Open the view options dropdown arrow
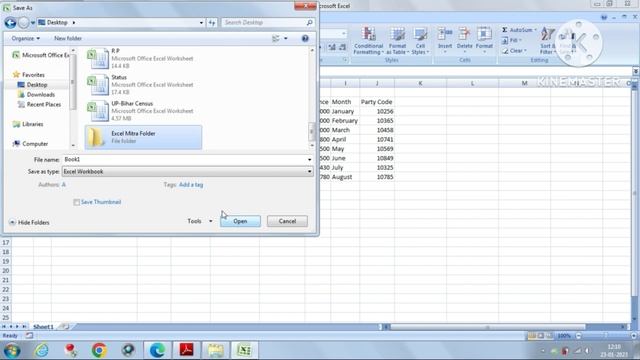Viewport: 640px width, 360px height. (x=286, y=38)
